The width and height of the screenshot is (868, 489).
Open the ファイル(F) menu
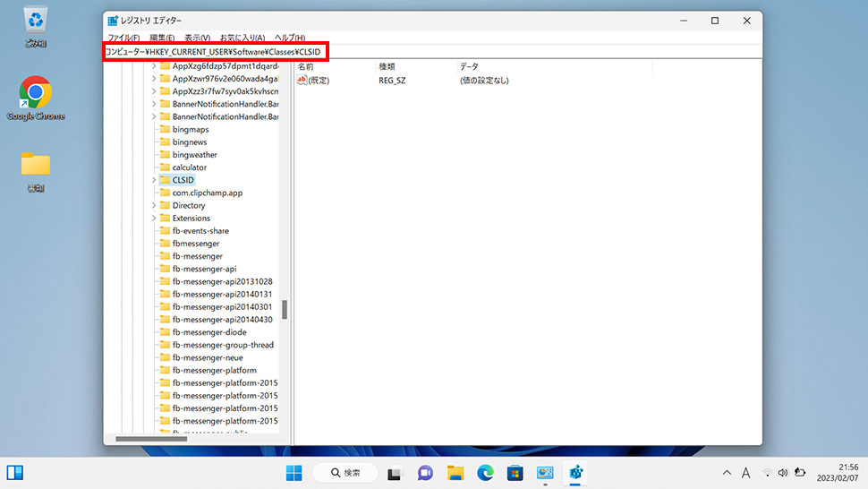123,38
